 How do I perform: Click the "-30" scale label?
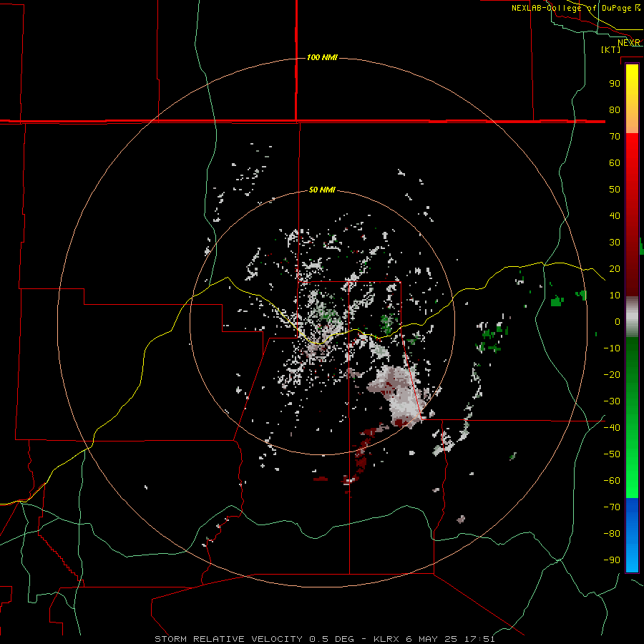tap(612, 401)
